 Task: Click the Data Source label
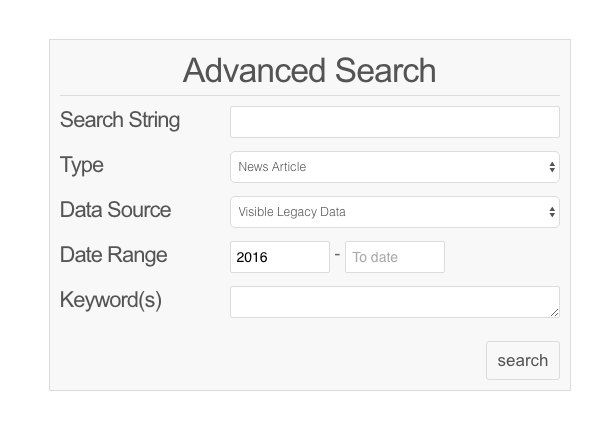[115, 210]
